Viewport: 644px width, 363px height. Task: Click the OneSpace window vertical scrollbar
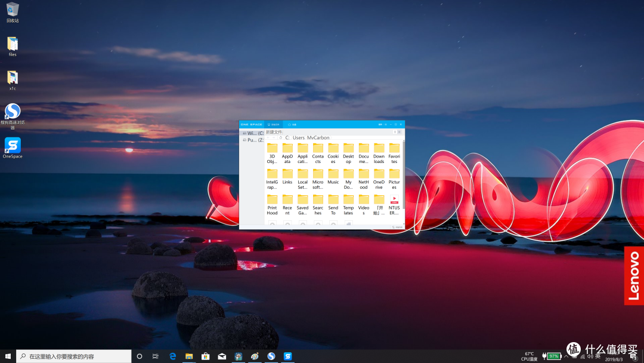point(404,175)
